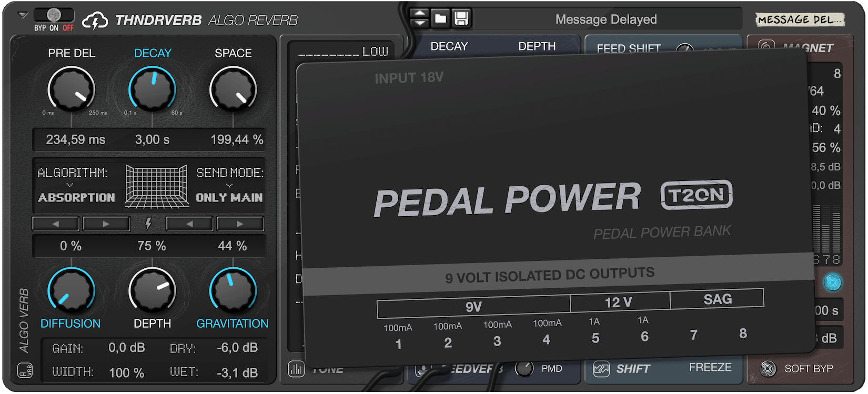Screen dimensions: 868x394
Task: Click the DEPTH knob in Algo Verb
Action: (x=153, y=290)
